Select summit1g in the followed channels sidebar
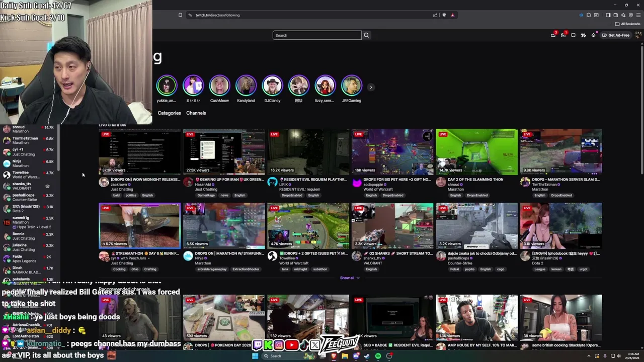Image resolution: width=644 pixels, height=362 pixels. (x=28, y=222)
